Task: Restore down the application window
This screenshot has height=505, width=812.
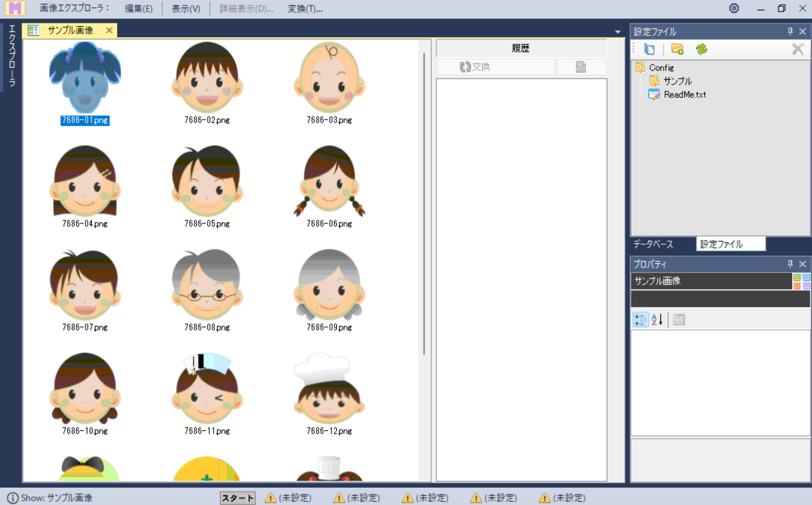Action: coord(781,8)
